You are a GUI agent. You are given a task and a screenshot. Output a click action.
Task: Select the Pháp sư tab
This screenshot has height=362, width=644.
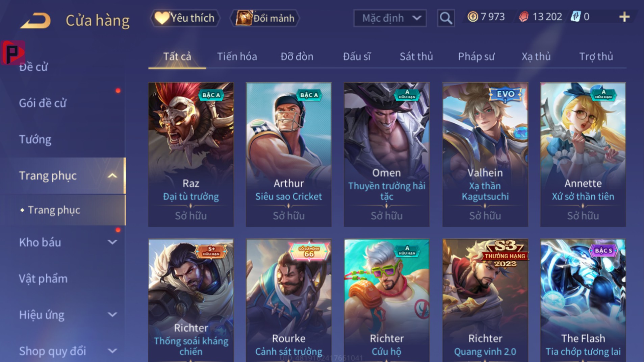(x=476, y=56)
